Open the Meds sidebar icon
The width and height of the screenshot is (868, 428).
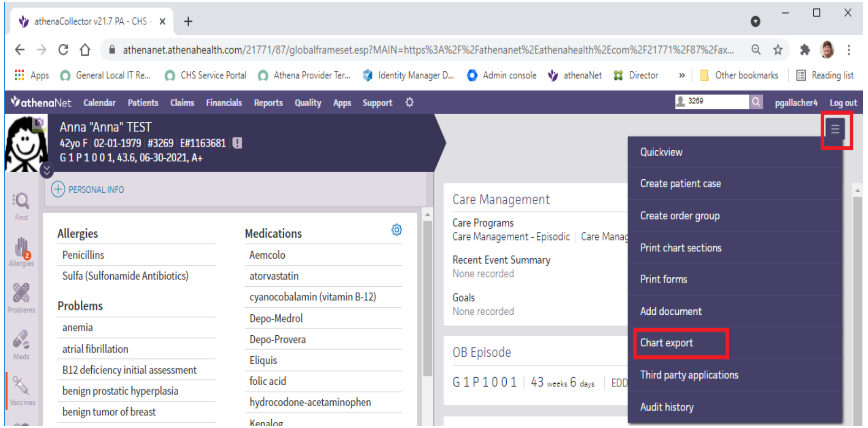(21, 345)
